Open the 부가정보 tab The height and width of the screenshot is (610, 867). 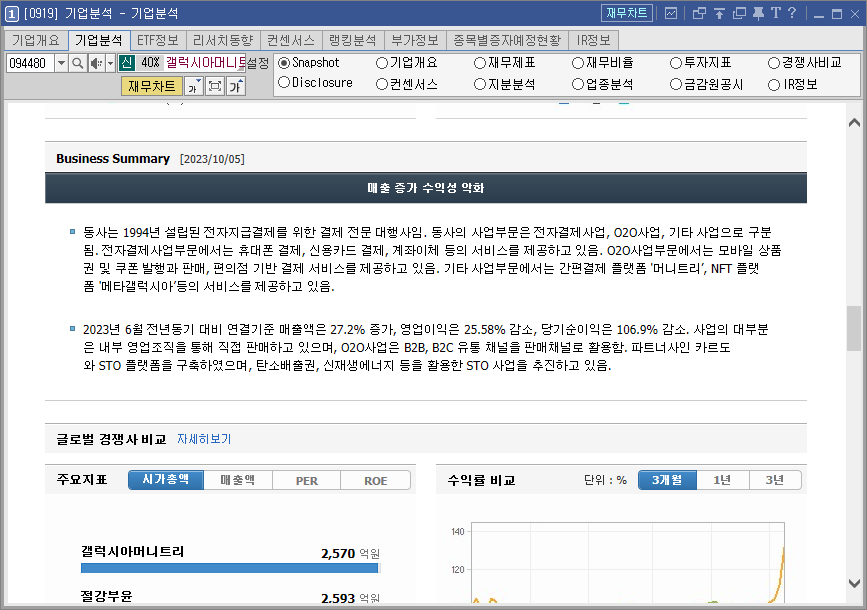pyautogui.click(x=415, y=40)
